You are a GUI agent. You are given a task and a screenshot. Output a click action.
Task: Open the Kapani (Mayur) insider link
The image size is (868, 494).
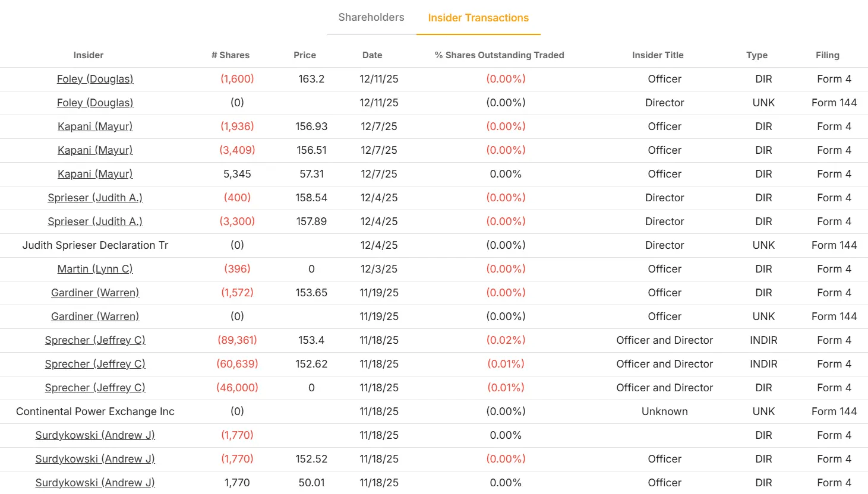[x=95, y=126]
